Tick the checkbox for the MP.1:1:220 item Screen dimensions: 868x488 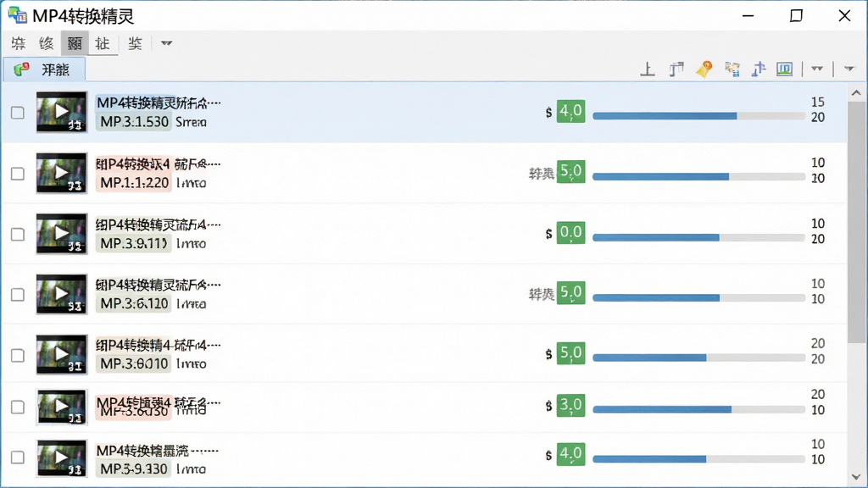(18, 173)
